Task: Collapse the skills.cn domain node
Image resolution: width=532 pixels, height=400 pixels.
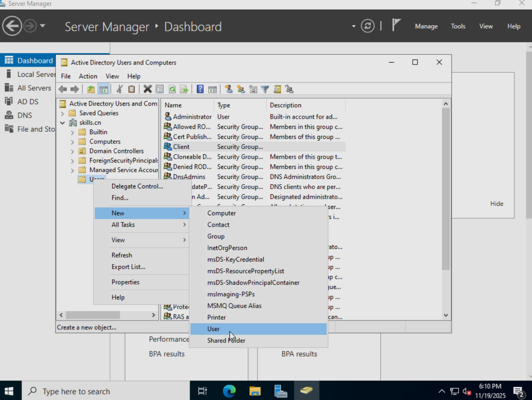Action: click(x=62, y=123)
